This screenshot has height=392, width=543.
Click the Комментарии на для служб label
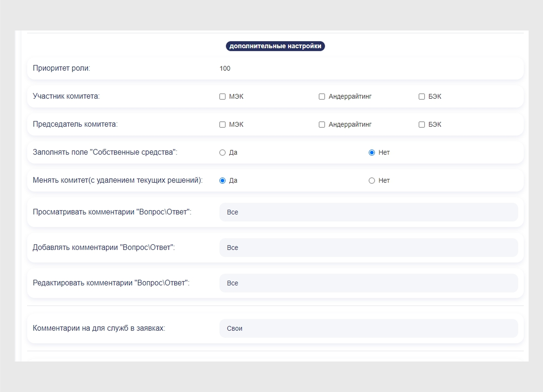pyautogui.click(x=99, y=328)
